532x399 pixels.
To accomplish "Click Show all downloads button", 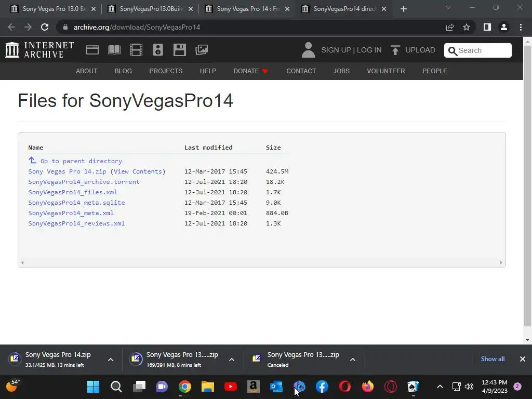I will pyautogui.click(x=493, y=359).
